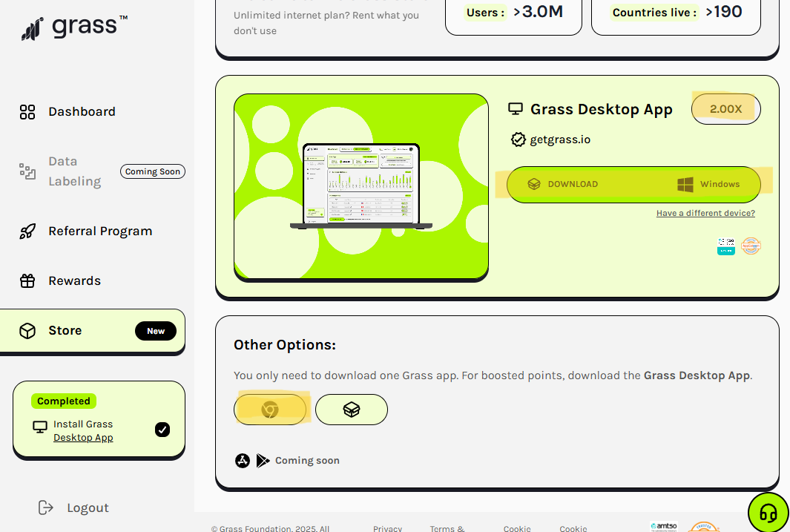The width and height of the screenshot is (790, 532).
Task: Click the Users >3.0M stat card
Action: click(513, 13)
